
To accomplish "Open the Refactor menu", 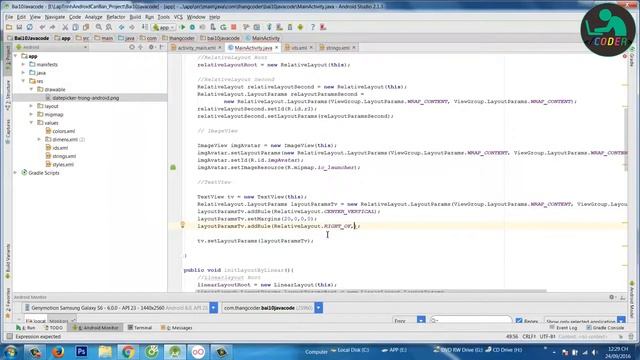I will point(116,17).
